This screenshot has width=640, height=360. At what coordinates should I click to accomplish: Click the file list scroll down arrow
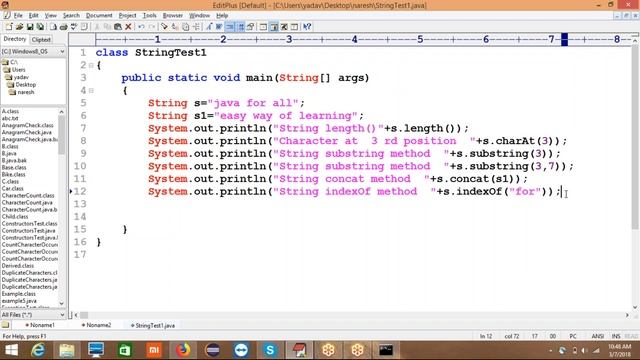click(62, 304)
